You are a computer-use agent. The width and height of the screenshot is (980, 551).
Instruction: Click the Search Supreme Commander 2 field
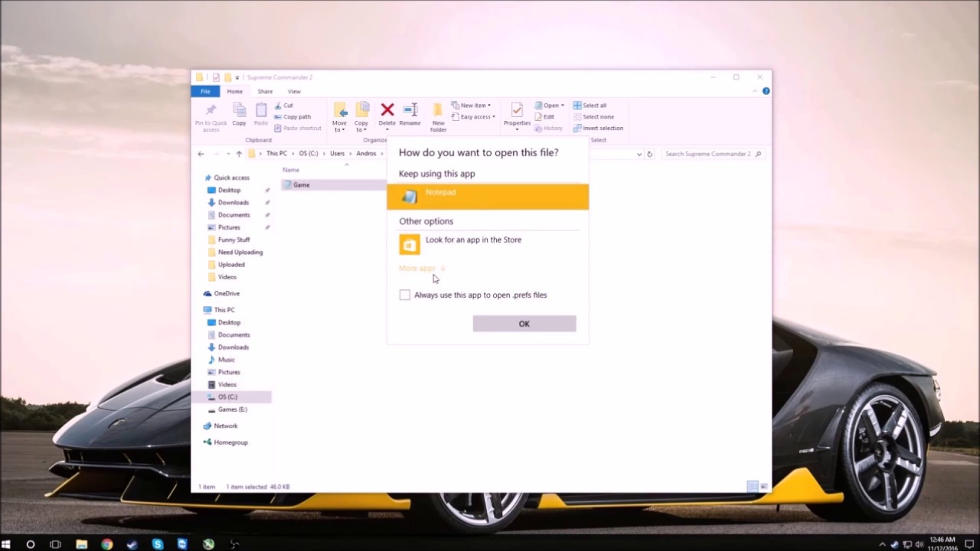click(713, 154)
